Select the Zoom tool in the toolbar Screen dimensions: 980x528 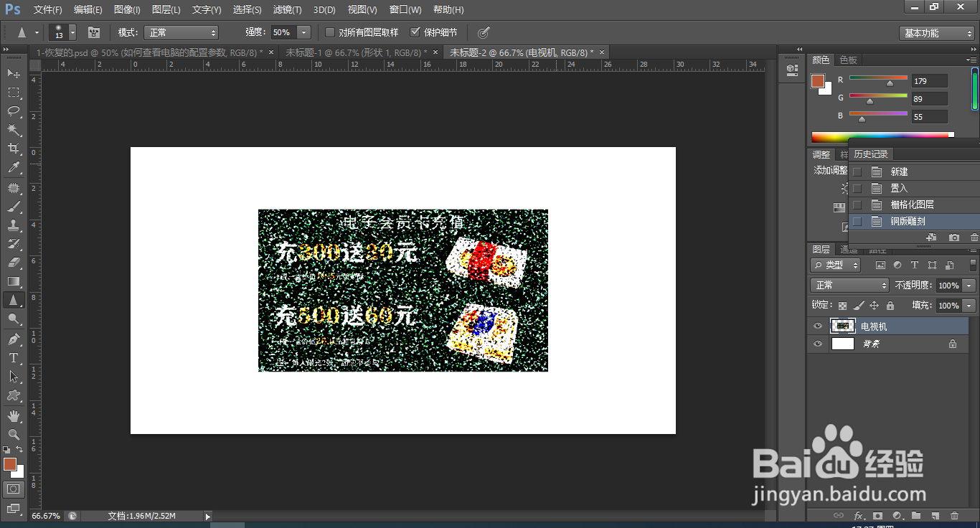pos(14,434)
